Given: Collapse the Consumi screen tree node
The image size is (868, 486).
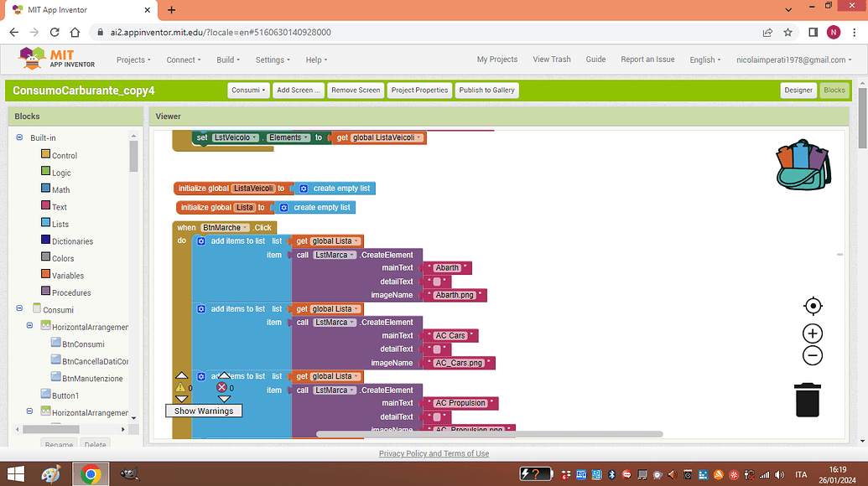Looking at the screenshot, I should point(19,309).
